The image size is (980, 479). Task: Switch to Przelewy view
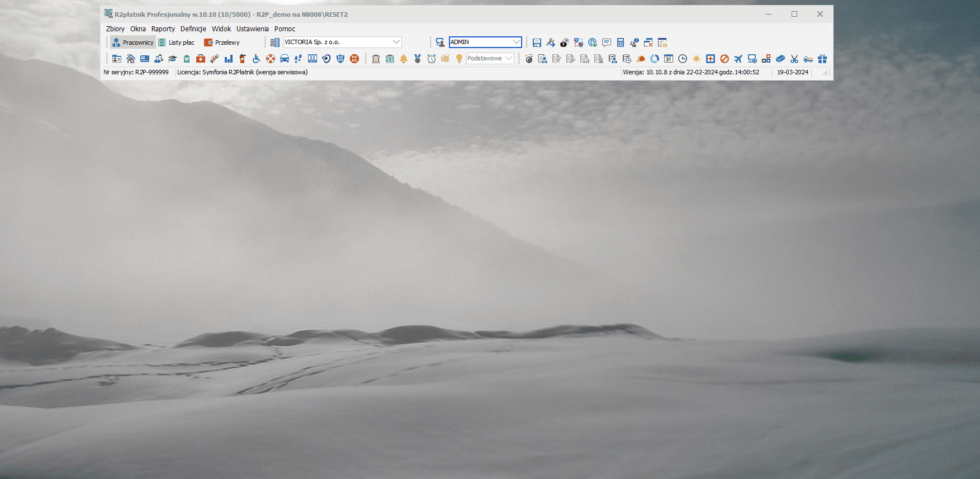point(222,42)
